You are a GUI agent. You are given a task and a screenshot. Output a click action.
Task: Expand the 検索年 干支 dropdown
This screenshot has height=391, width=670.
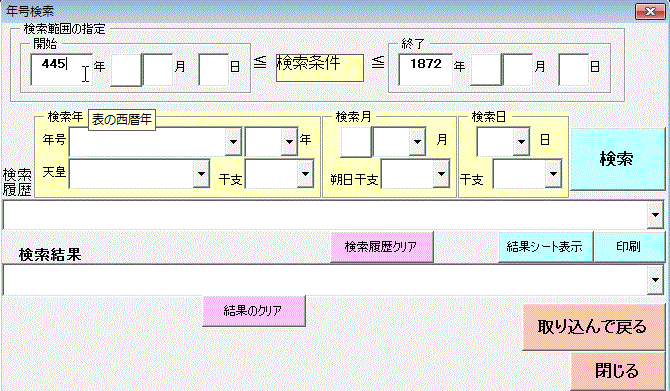click(305, 173)
